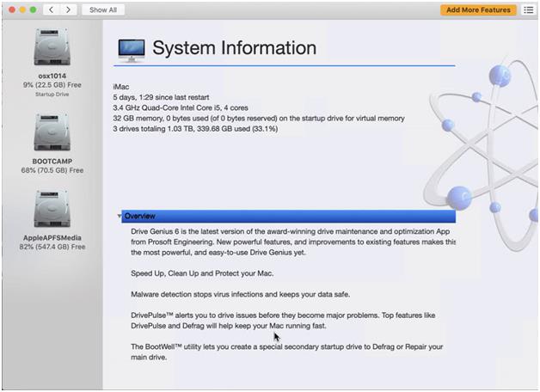Screen dimensions: 540x392
Task: Minimize the window with the yellow button
Action: [x=22, y=10]
